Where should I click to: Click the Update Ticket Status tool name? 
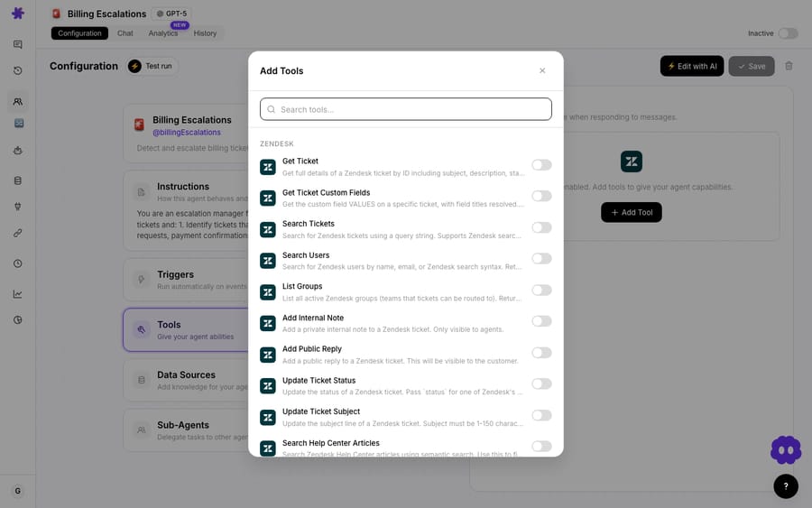pyautogui.click(x=319, y=381)
